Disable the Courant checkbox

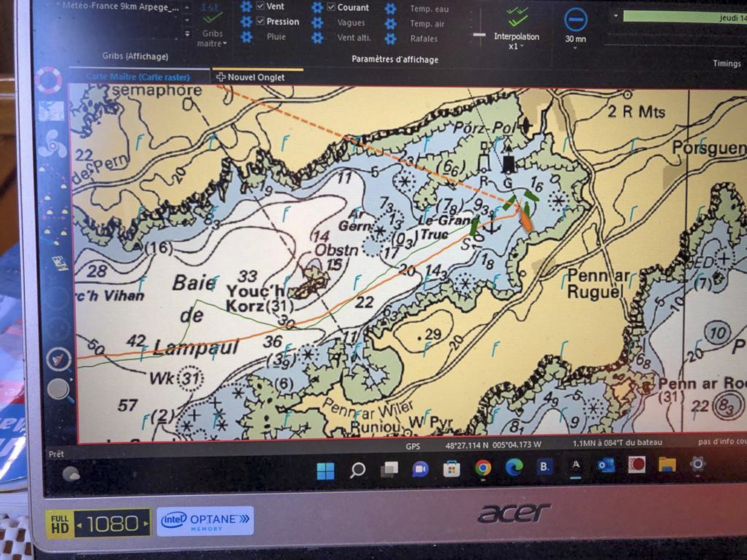tap(331, 7)
